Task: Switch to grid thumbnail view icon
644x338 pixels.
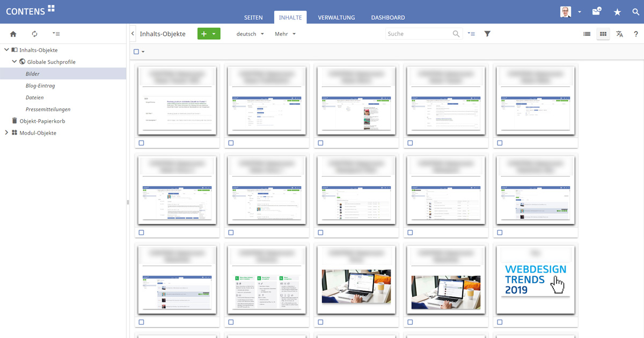Action: [x=603, y=34]
